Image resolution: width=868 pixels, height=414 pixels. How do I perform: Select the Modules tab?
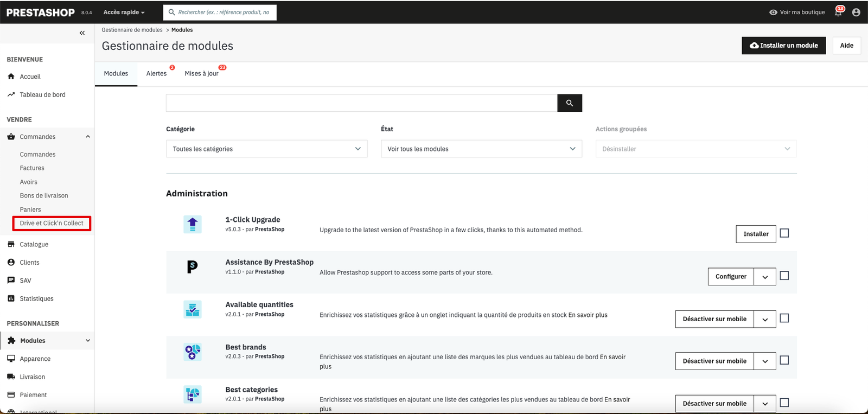116,74
